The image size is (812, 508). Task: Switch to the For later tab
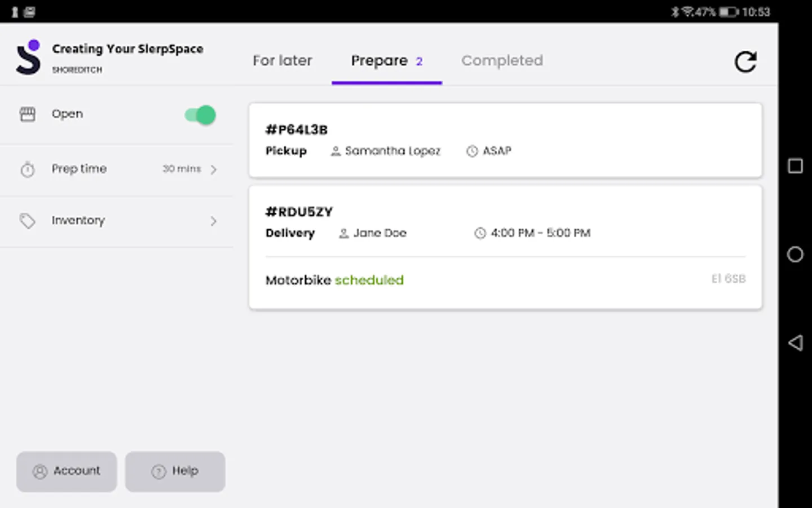(x=282, y=60)
